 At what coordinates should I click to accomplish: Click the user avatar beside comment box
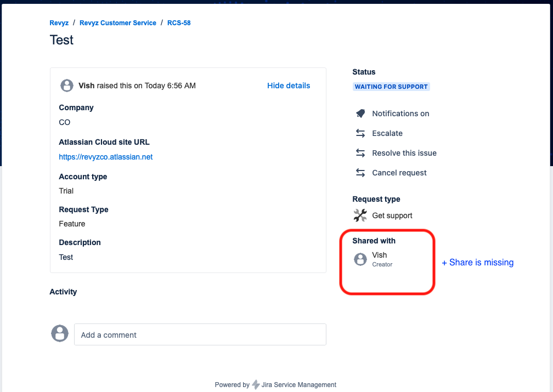coord(60,333)
